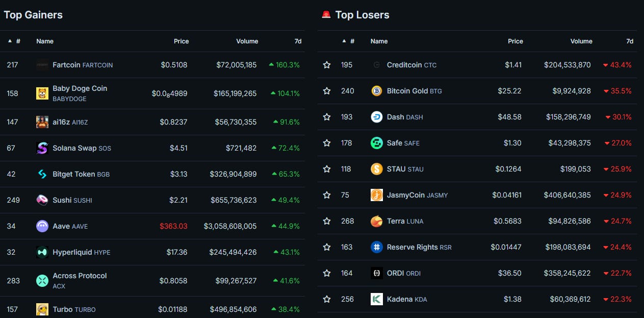Sort Top Losers by 7d change
The width and height of the screenshot is (644, 318).
click(x=630, y=41)
